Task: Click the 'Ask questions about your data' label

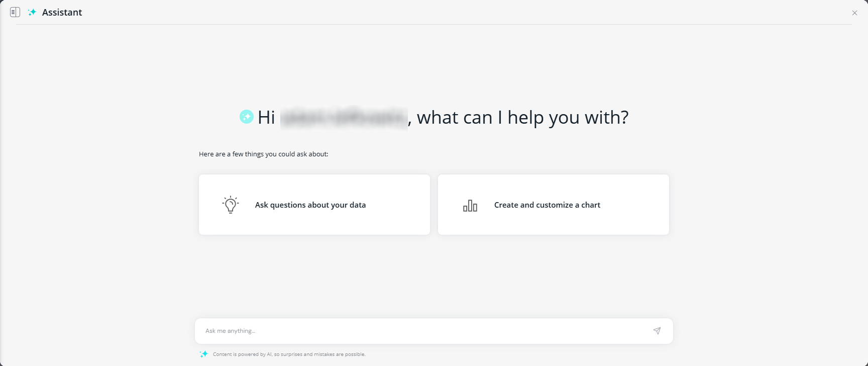Action: point(310,205)
